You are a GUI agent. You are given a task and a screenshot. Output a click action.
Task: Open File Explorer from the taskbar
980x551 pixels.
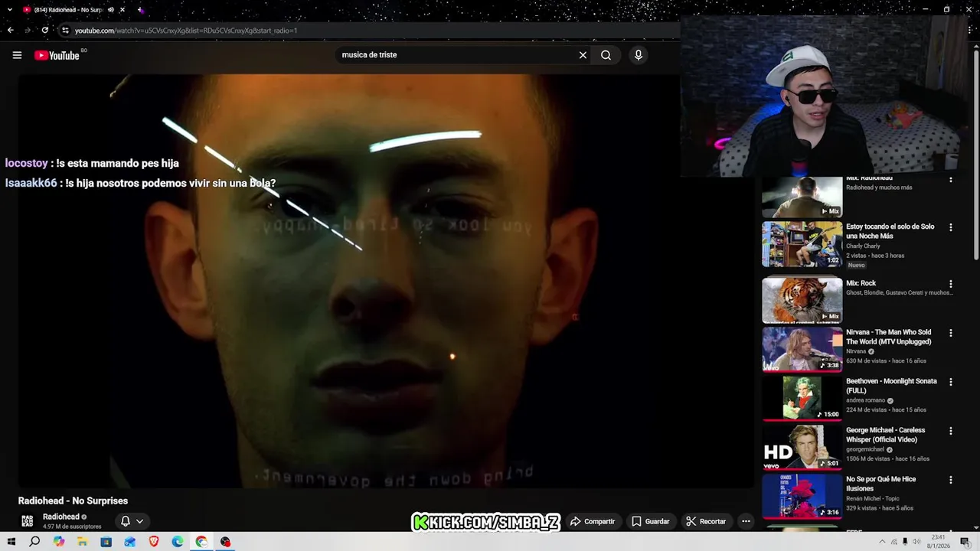pos(83,542)
